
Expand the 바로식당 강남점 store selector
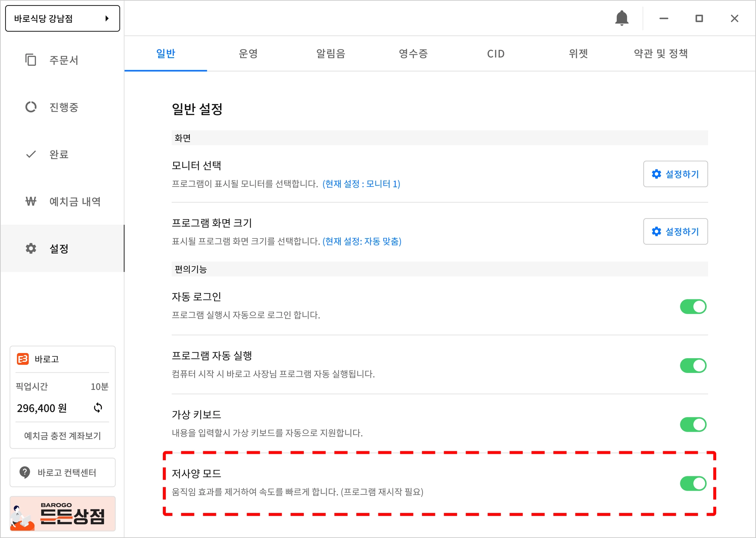click(x=62, y=18)
